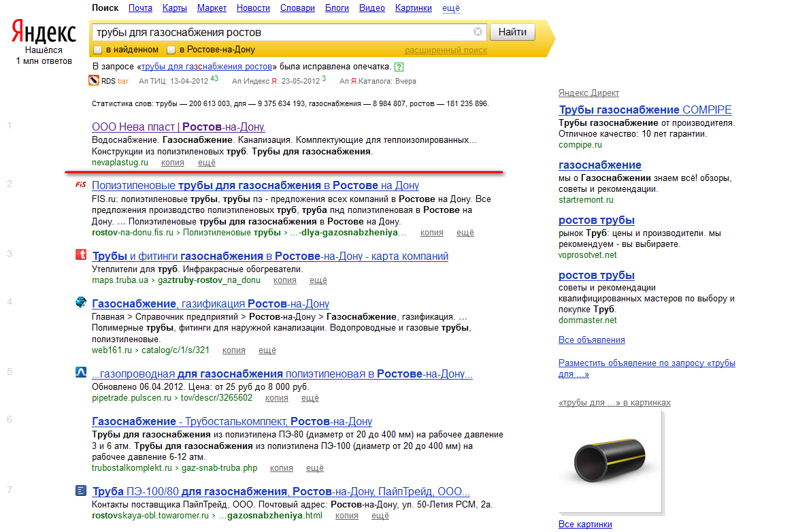Screen dimensions: 798x532
Task: Switch to Видео search
Action: pos(372,8)
